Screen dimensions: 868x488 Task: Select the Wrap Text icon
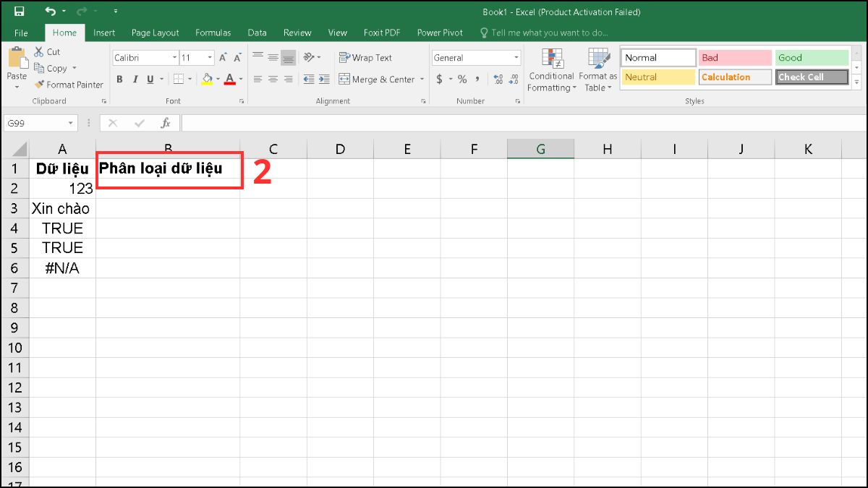(344, 58)
